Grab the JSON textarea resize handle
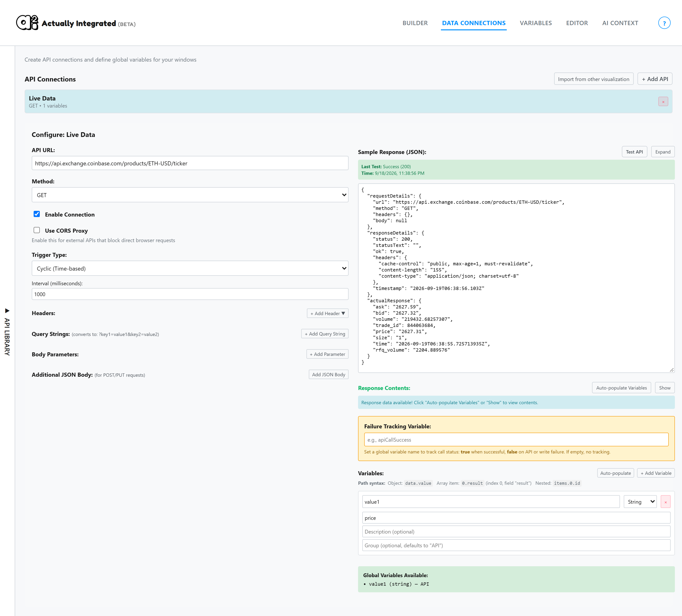The width and height of the screenshot is (682, 616). [x=672, y=370]
